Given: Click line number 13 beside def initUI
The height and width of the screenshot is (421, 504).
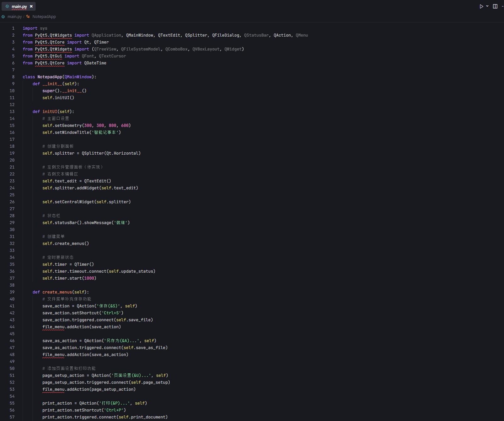Looking at the screenshot, I should tap(12, 112).
